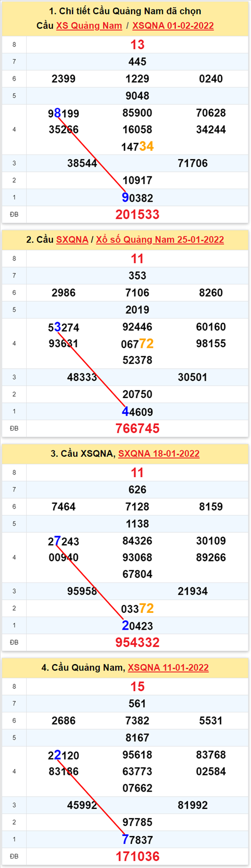This screenshot has width=251, height=868.
Task: Select the special prize number '954332'
Action: click(x=138, y=642)
